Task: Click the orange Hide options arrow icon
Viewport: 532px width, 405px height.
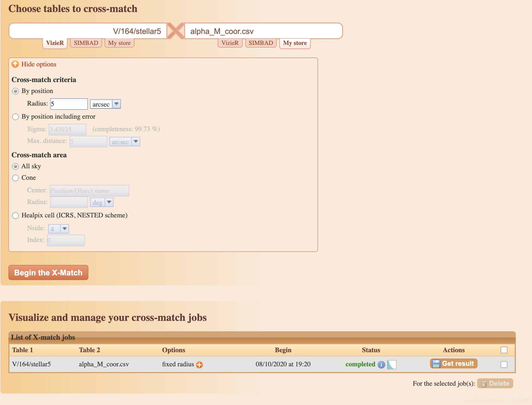Action: pyautogui.click(x=15, y=64)
